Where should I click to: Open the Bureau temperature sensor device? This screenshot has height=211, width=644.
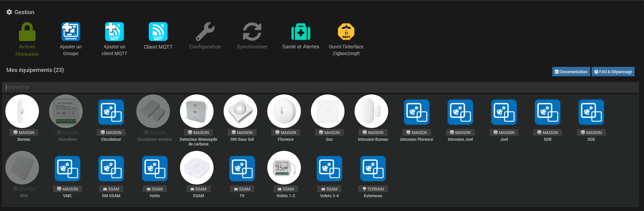point(22,111)
